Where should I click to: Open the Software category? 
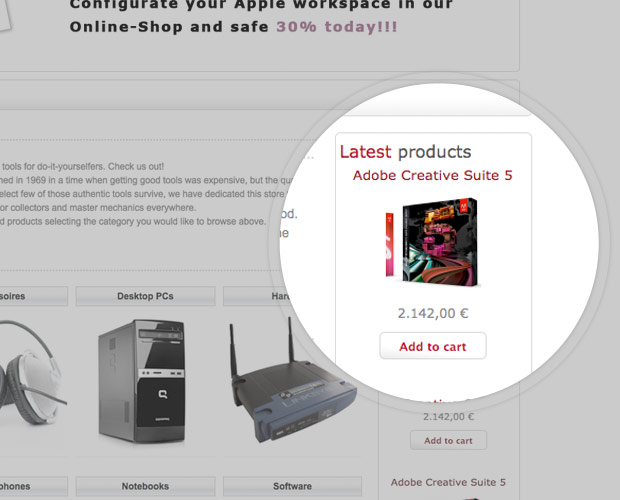(x=292, y=486)
